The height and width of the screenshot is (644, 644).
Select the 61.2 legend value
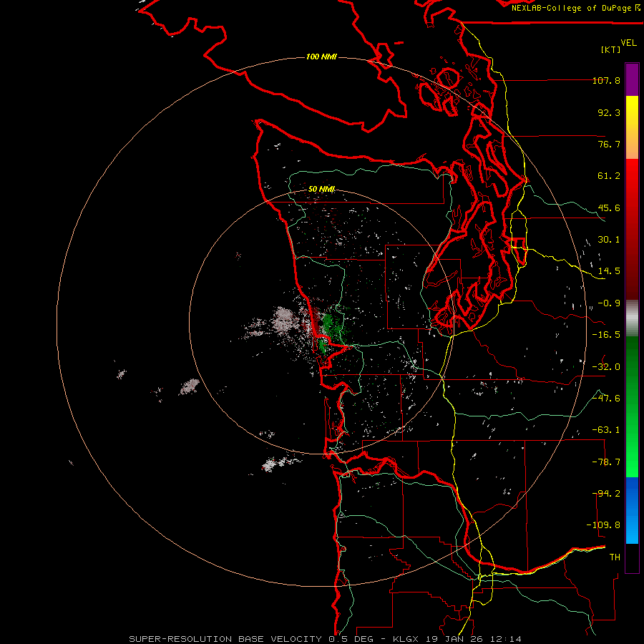tap(609, 176)
